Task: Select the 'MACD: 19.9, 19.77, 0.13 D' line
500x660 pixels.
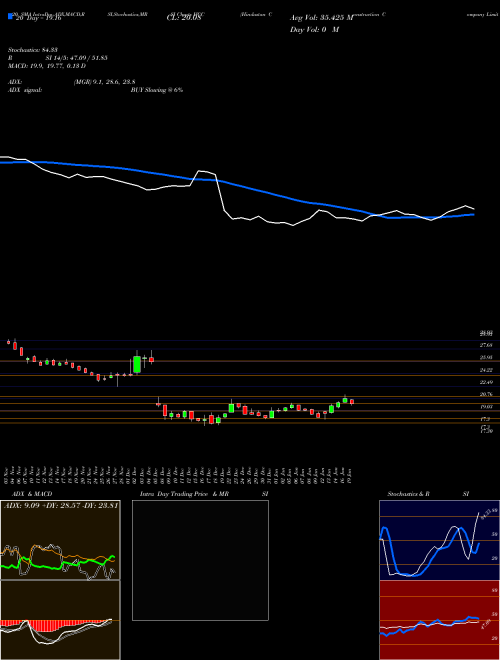Action: point(47,66)
